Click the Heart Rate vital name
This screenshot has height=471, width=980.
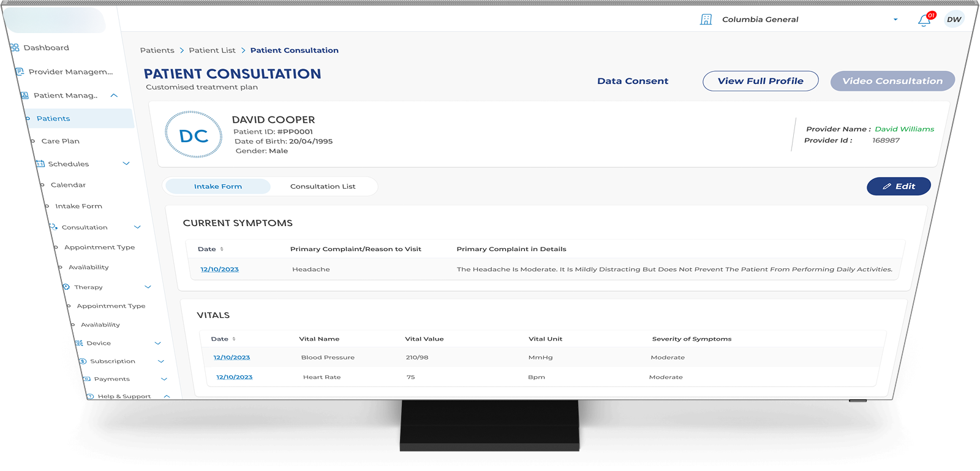pos(322,377)
